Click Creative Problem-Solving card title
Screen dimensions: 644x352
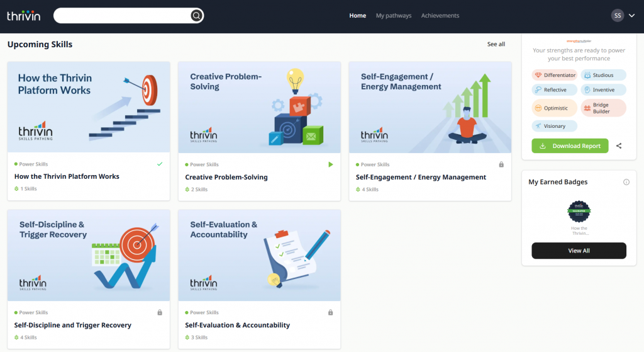tap(226, 177)
